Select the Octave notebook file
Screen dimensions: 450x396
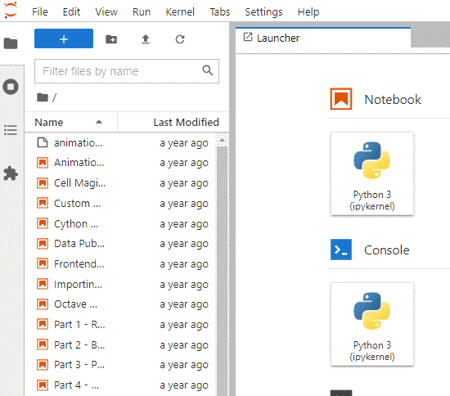(123, 304)
